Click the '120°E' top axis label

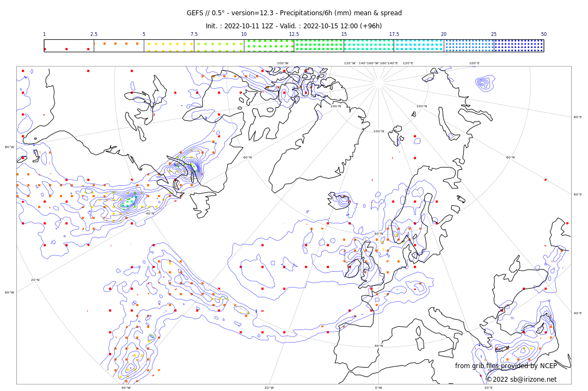click(408, 63)
